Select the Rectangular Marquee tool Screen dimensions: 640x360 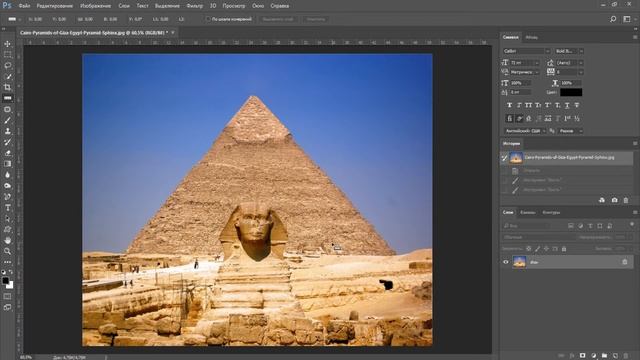[x=7, y=54]
